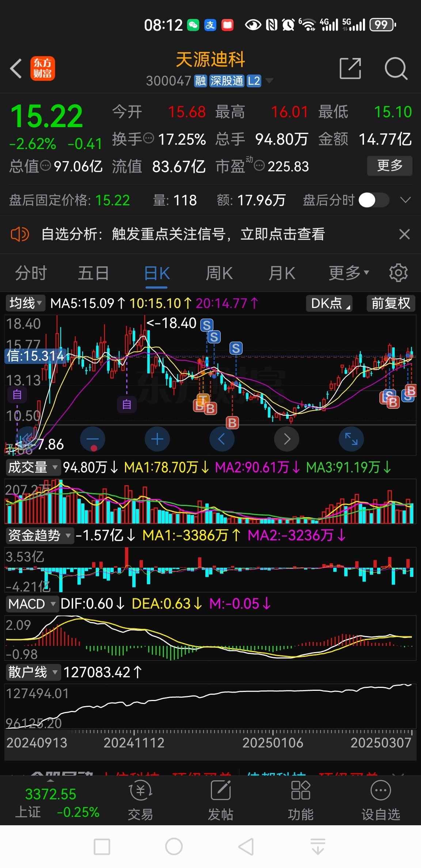Open the search magnifier icon
The width and height of the screenshot is (421, 868).
click(x=396, y=68)
